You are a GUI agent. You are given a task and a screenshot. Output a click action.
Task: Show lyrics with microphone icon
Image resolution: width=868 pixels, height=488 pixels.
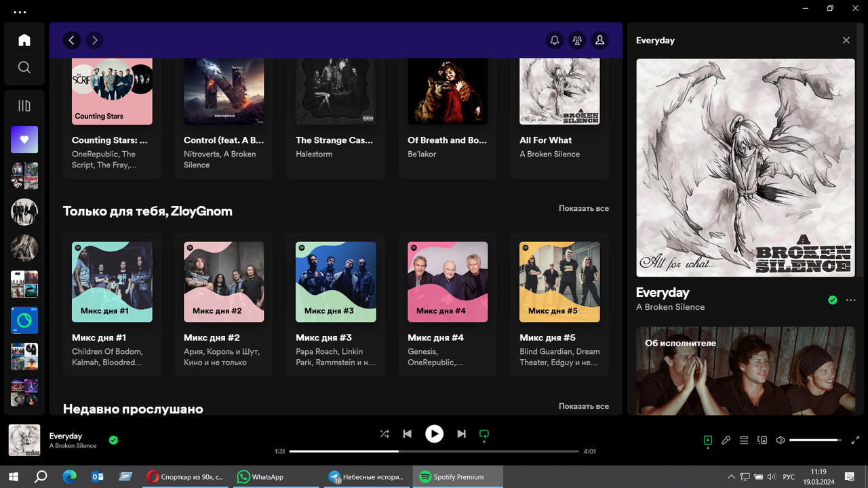point(726,440)
